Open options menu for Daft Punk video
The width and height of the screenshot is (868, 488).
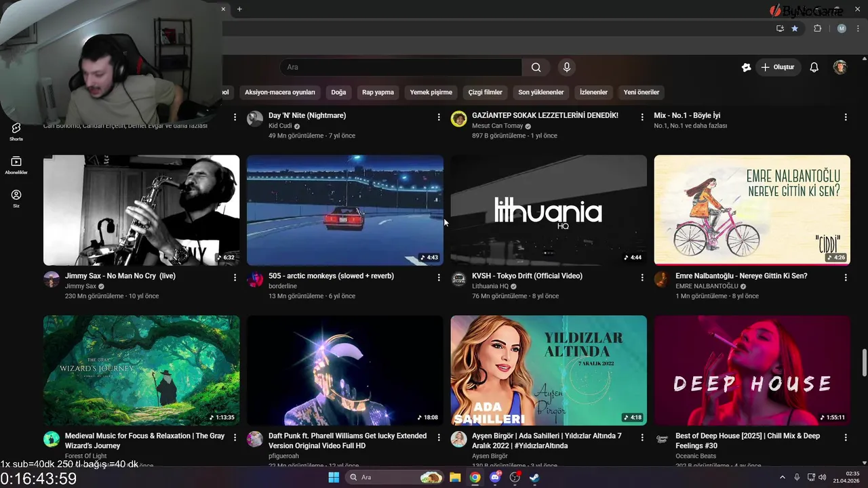coord(439,438)
